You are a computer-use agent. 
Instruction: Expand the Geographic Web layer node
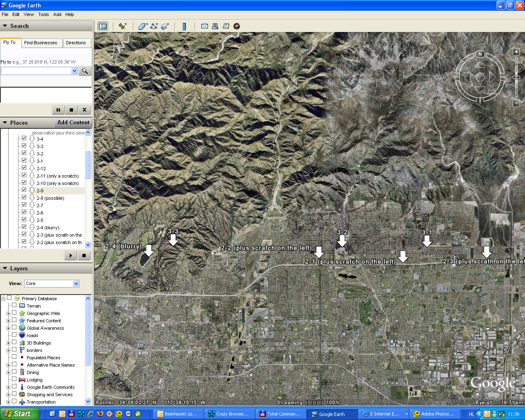(x=8, y=313)
